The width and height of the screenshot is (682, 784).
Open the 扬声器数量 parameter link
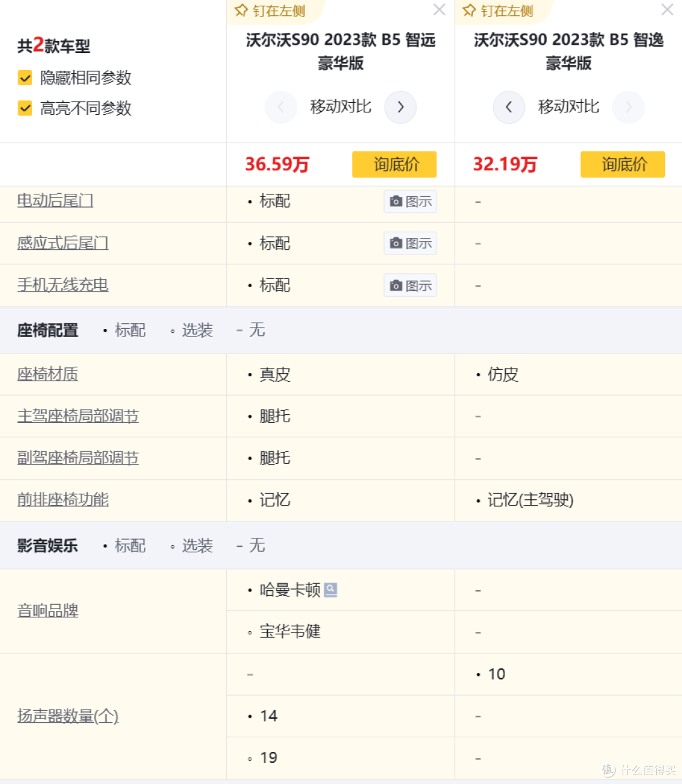(66, 716)
